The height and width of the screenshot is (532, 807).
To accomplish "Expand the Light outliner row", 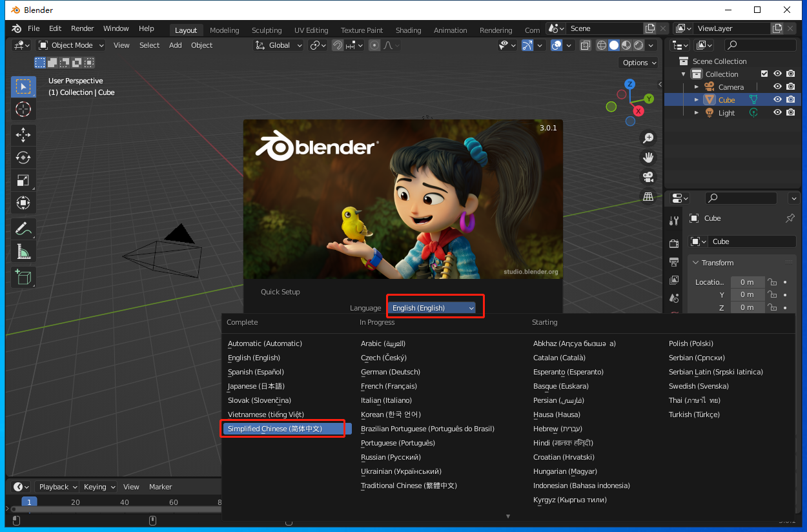I will pyautogui.click(x=696, y=112).
